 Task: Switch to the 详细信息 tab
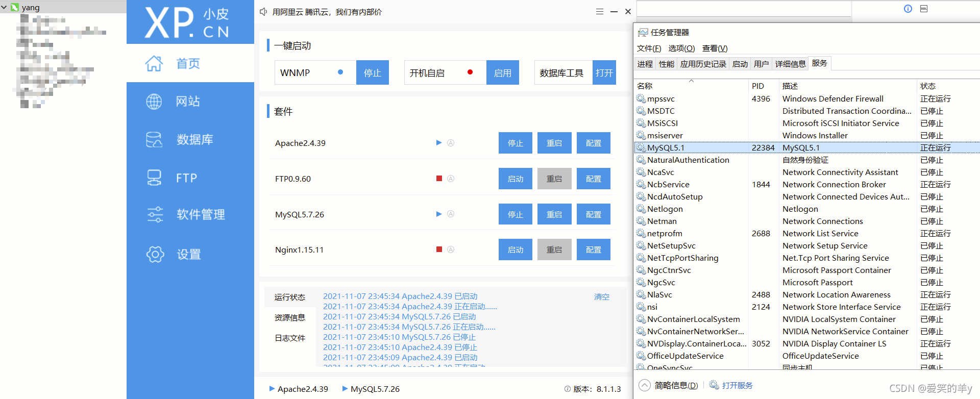coord(790,64)
